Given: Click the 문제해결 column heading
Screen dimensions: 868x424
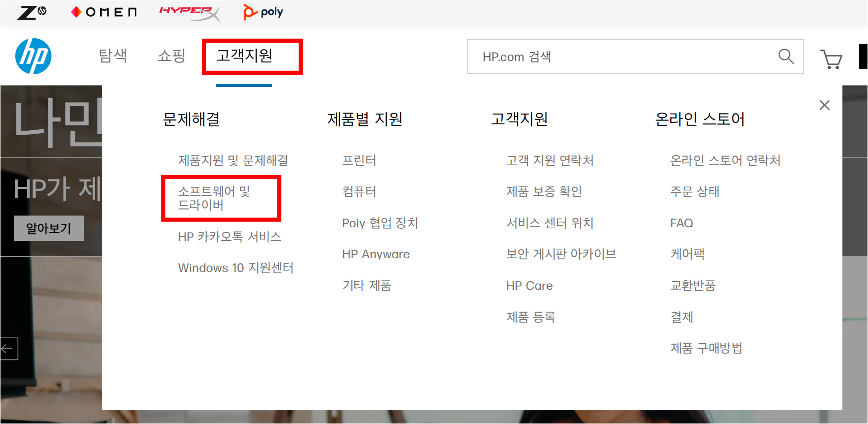Looking at the screenshot, I should 191,119.
